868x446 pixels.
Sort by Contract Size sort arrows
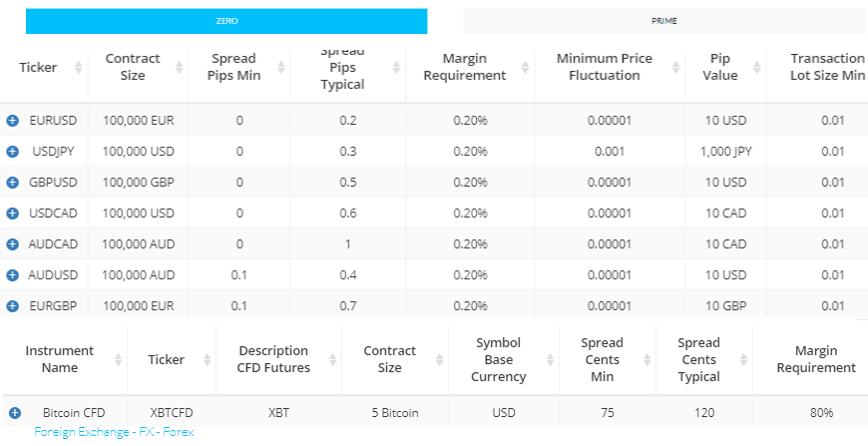click(180, 68)
